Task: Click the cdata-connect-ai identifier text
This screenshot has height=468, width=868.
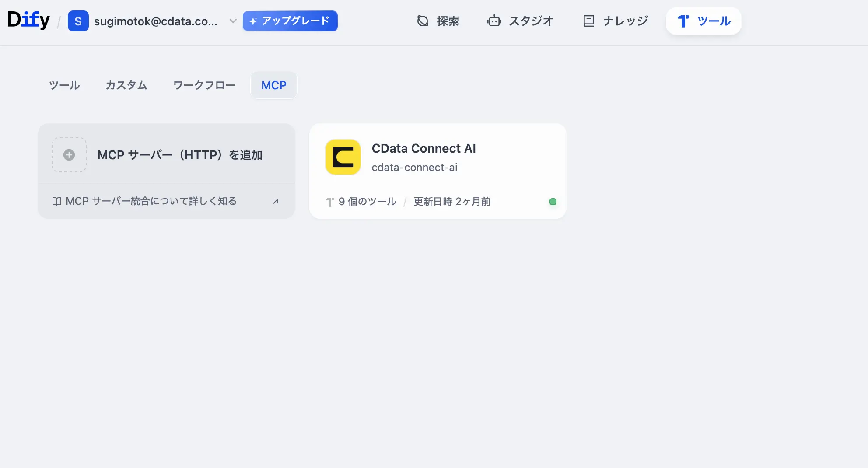Action: [414, 168]
